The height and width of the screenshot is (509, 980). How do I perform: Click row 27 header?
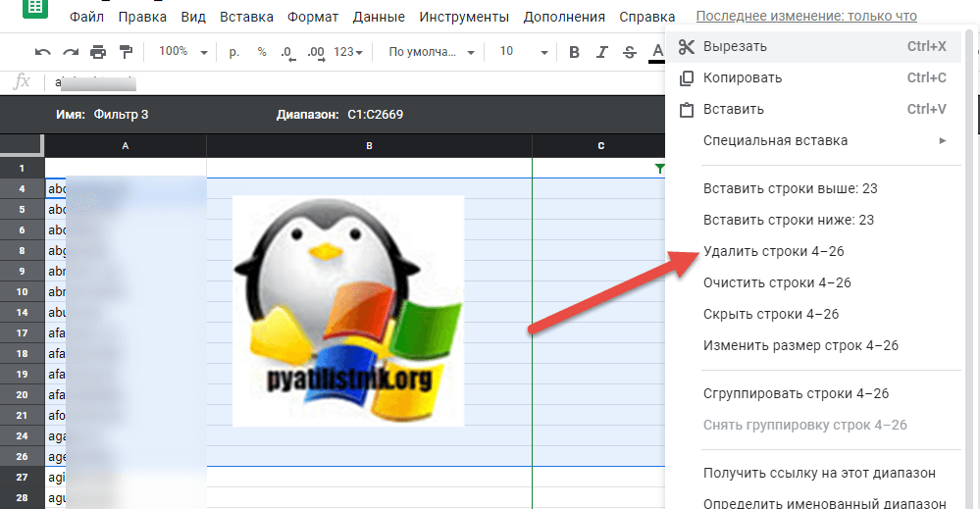22,478
